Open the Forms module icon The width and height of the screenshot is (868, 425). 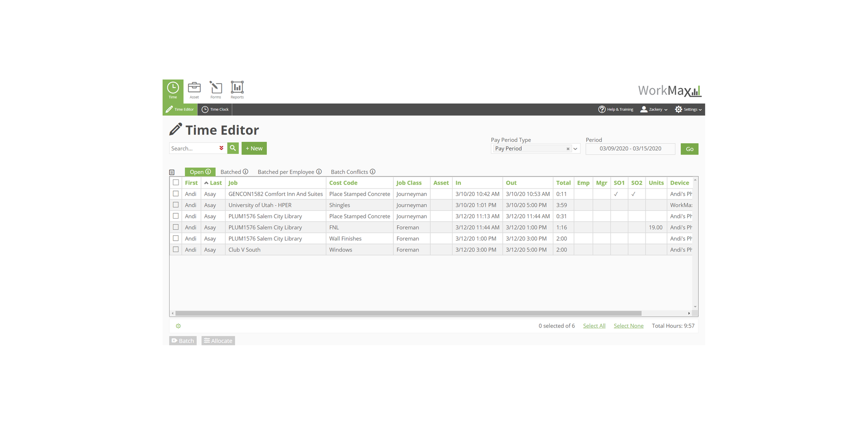click(216, 90)
